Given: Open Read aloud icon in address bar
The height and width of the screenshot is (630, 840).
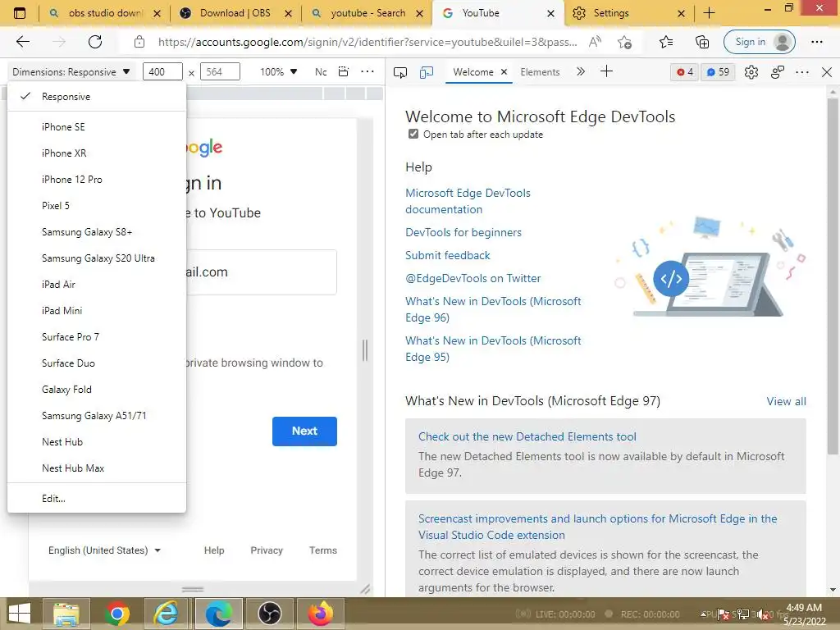Looking at the screenshot, I should click(595, 42).
